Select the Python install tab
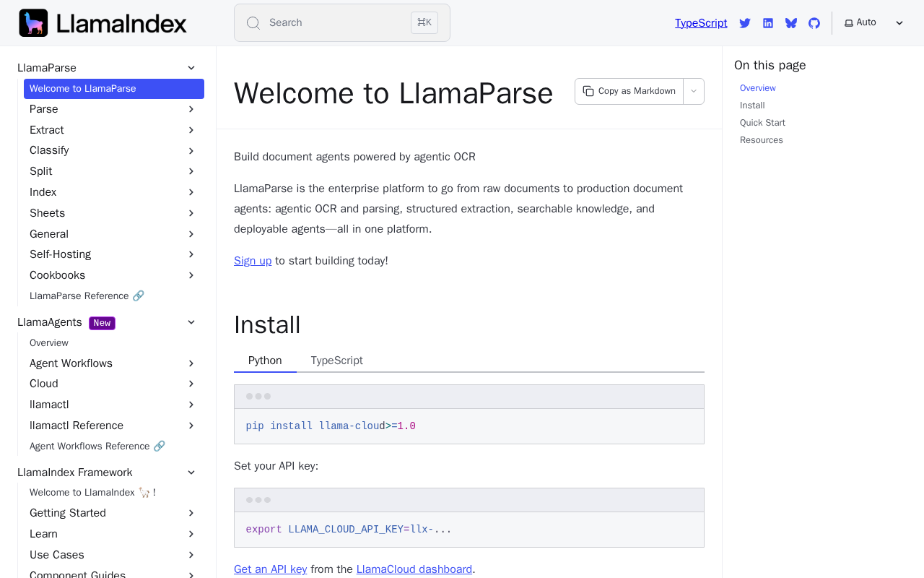 pyautogui.click(x=265, y=361)
